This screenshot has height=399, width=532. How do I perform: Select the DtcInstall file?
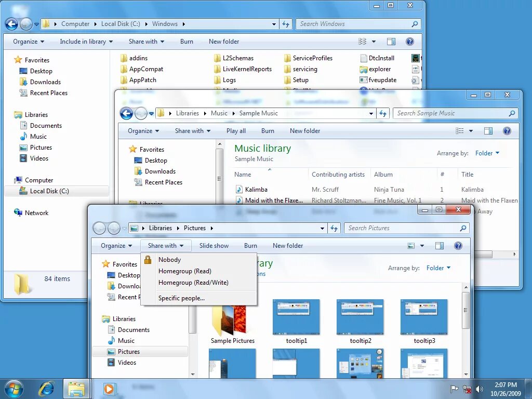pos(377,58)
